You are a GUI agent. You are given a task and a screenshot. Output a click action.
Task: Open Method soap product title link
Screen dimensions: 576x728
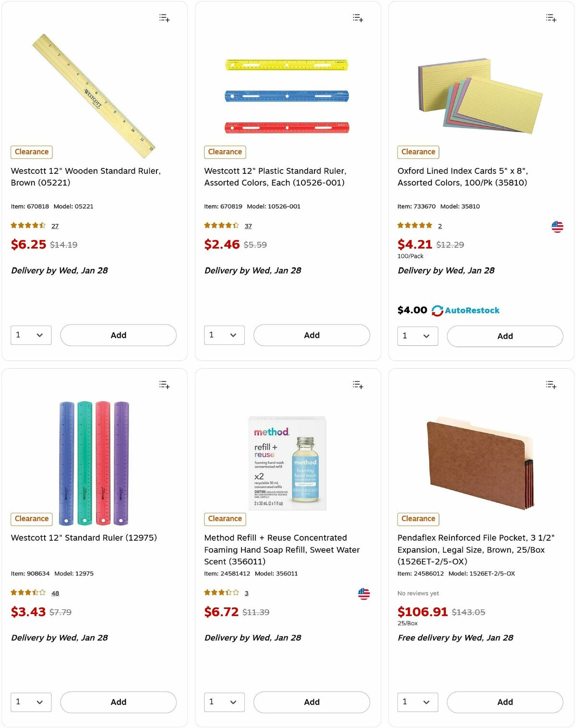pos(282,550)
